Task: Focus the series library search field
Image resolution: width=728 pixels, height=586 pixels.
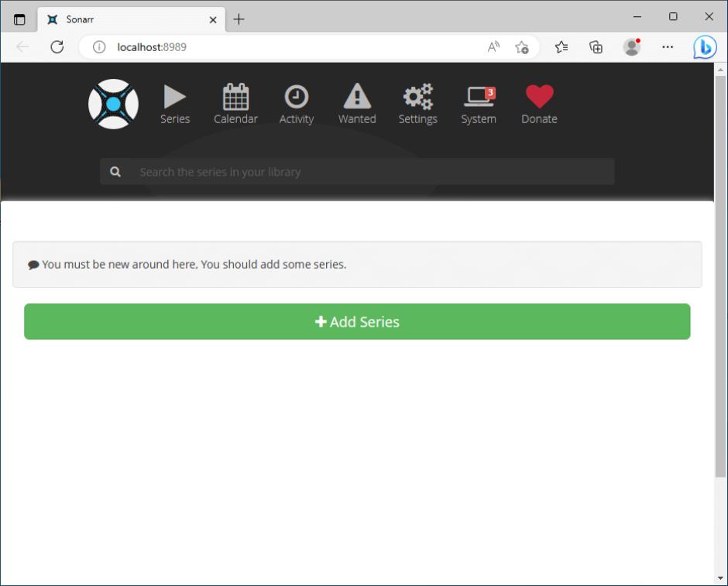Action: [358, 172]
